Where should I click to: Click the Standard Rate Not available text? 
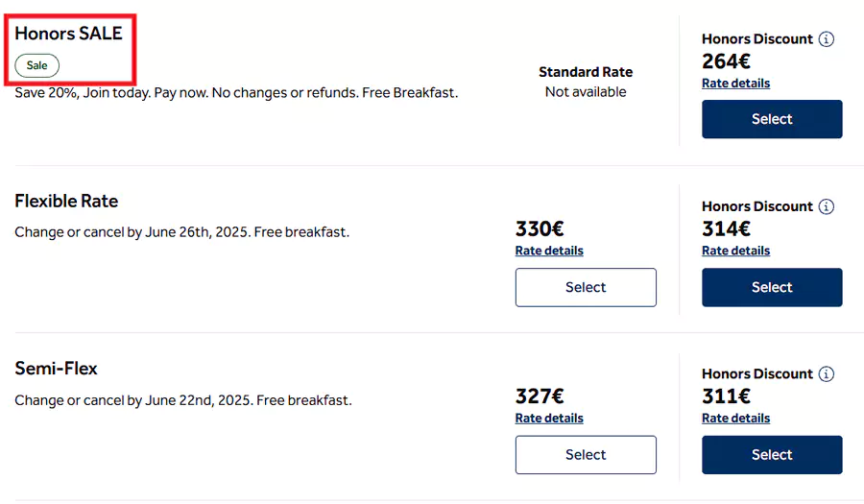[x=586, y=83]
